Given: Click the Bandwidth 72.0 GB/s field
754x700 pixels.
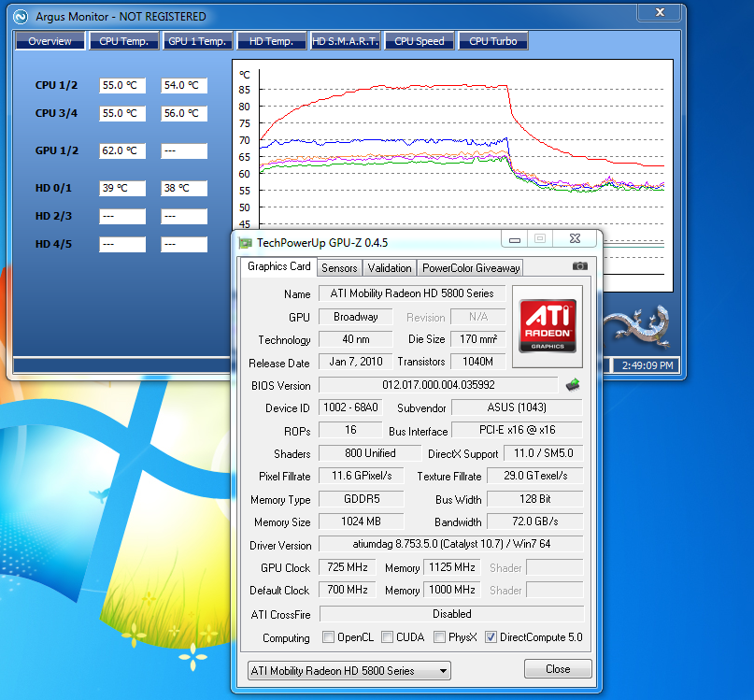Looking at the screenshot, I should 534,521.
